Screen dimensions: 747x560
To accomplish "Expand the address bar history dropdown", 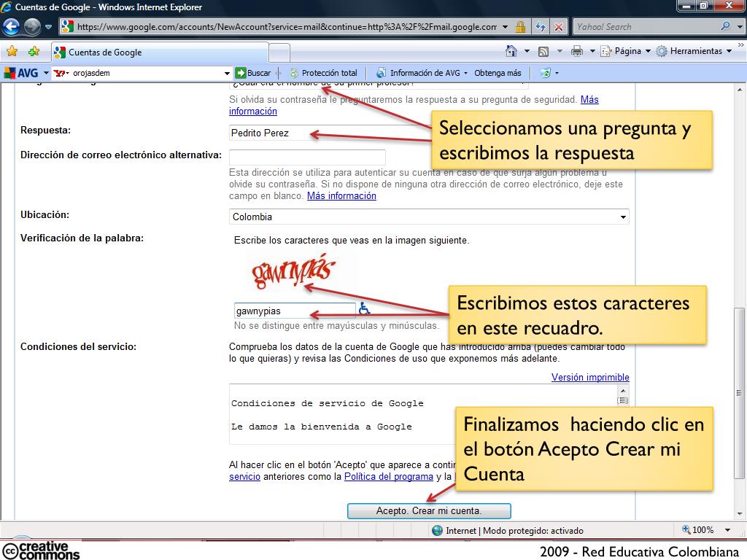I will pos(505,27).
